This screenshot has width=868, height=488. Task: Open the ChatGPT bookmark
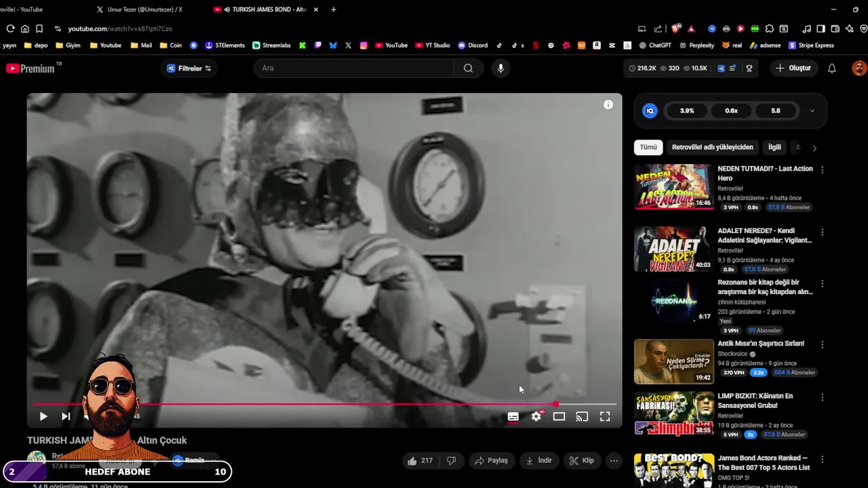point(655,45)
